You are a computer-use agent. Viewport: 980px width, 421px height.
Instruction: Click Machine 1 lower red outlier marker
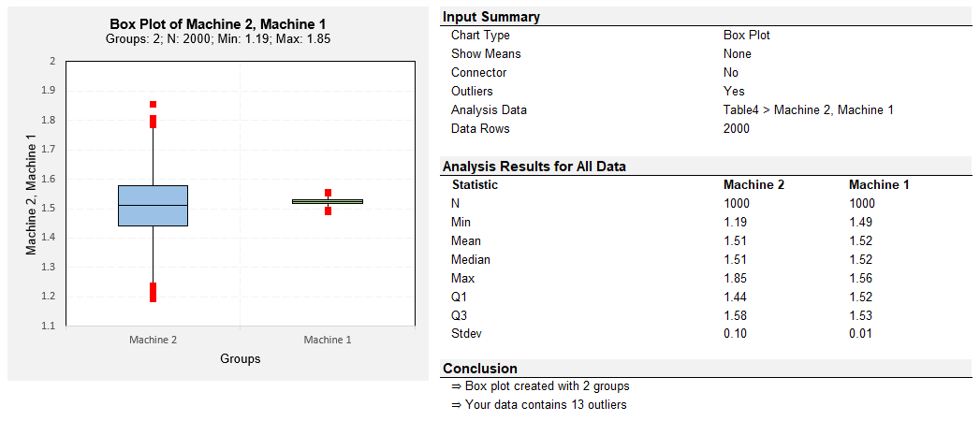point(329,211)
